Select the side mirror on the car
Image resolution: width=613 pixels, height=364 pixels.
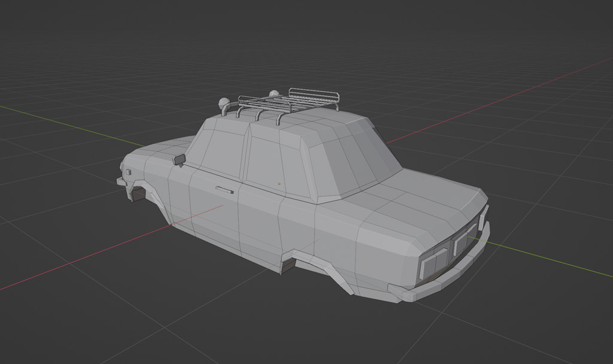pyautogui.click(x=179, y=159)
